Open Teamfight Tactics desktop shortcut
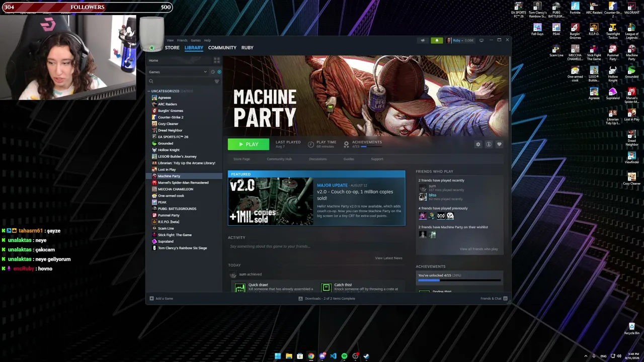 tap(613, 31)
